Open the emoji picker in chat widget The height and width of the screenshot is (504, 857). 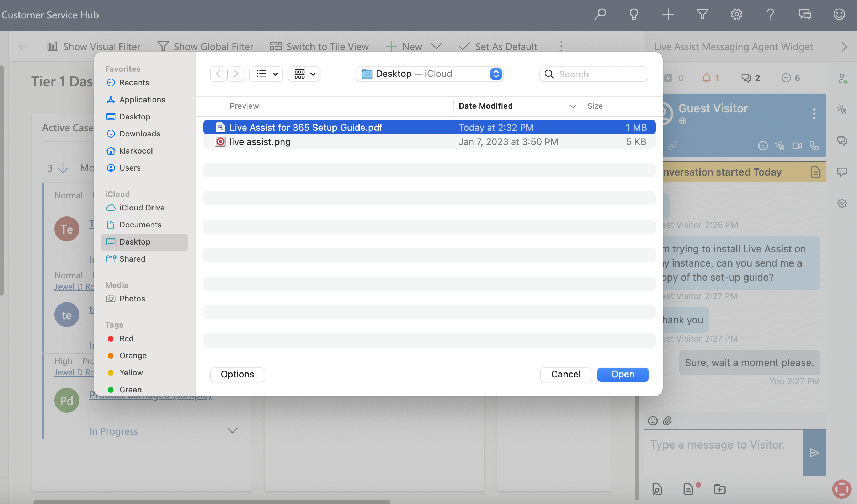point(653,421)
